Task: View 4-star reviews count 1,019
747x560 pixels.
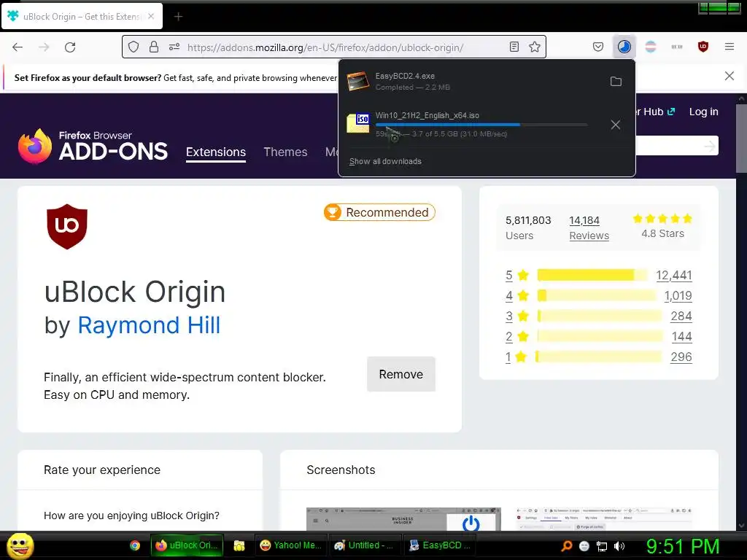Action: (x=678, y=296)
